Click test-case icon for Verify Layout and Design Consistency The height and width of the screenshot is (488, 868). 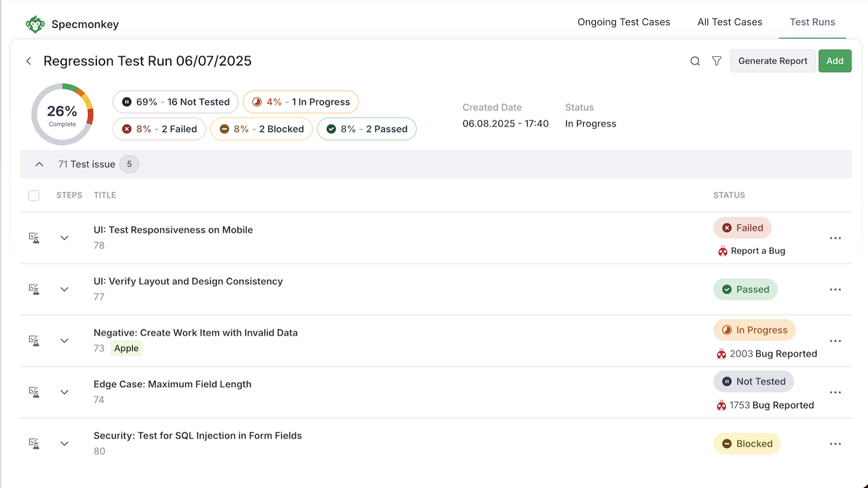coord(34,289)
